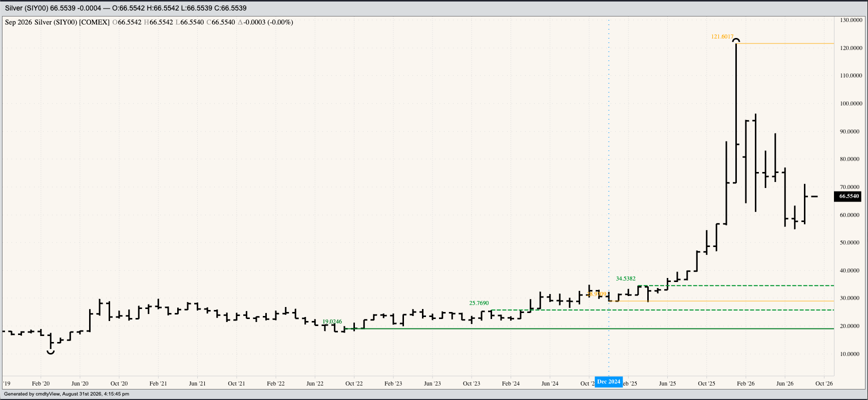Click the Dec 2024 date marker

(609, 381)
